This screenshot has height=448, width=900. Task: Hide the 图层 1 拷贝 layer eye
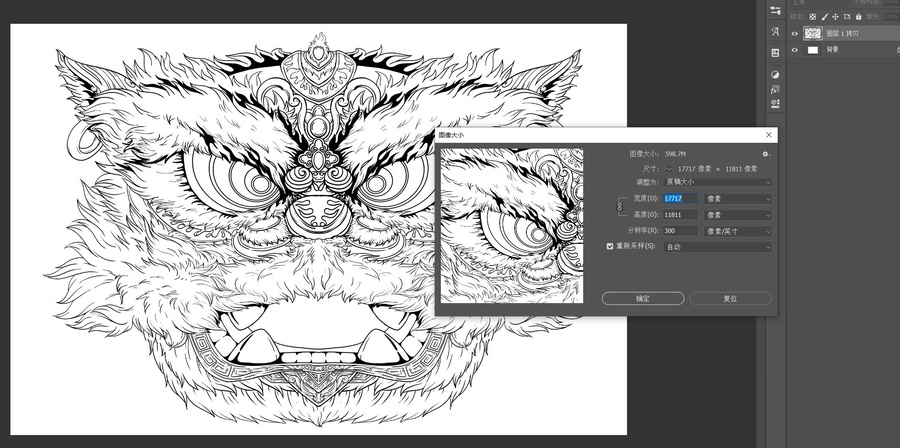(x=795, y=34)
